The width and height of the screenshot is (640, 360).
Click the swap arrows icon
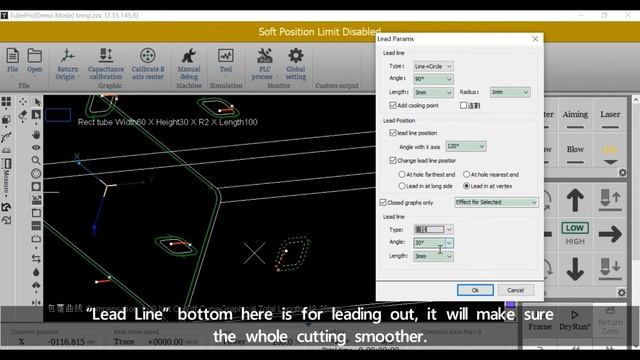[36, 258]
